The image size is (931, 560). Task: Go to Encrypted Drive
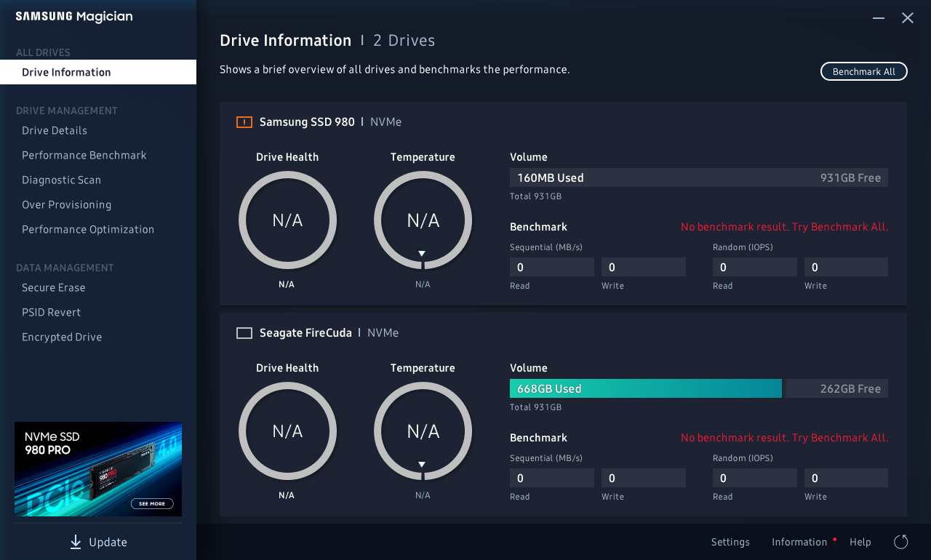click(x=62, y=337)
